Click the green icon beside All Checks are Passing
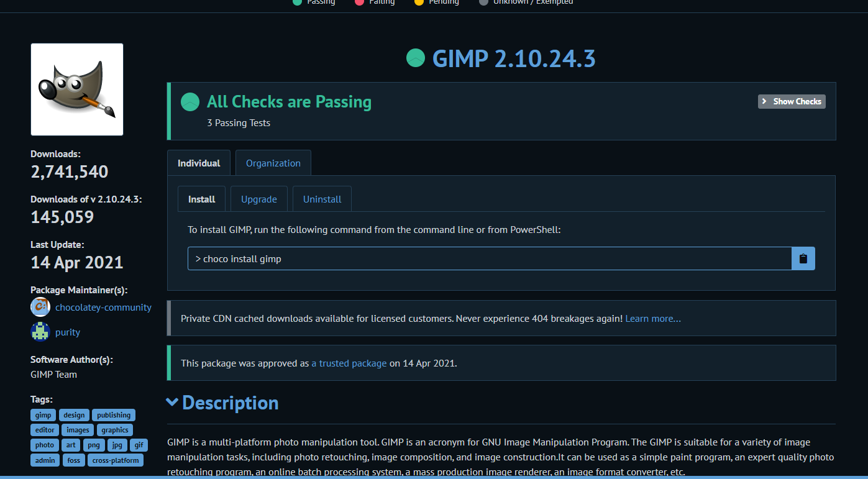 tap(190, 102)
